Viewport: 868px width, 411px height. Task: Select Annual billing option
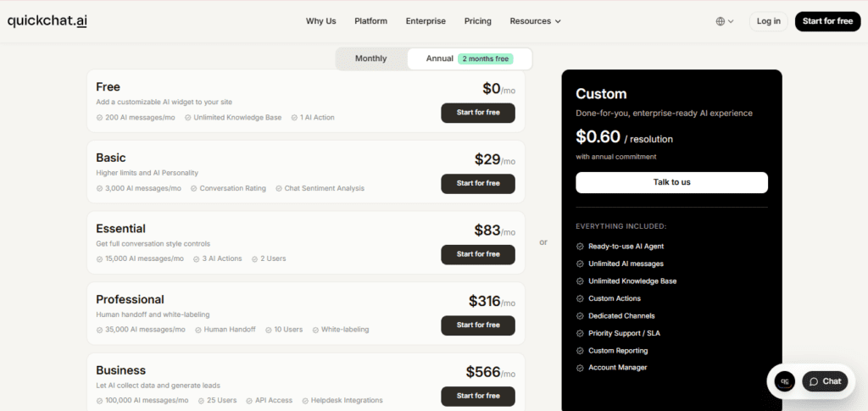pos(439,58)
